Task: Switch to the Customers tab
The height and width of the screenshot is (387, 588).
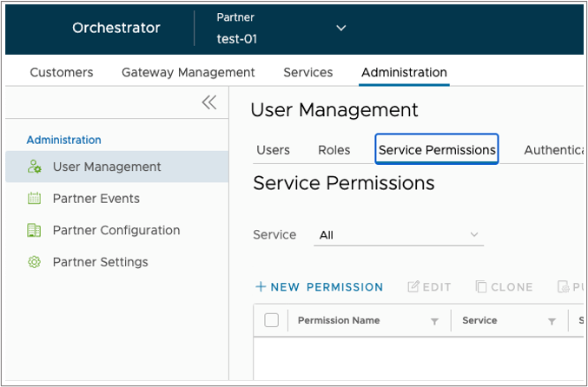Action: [x=62, y=73]
